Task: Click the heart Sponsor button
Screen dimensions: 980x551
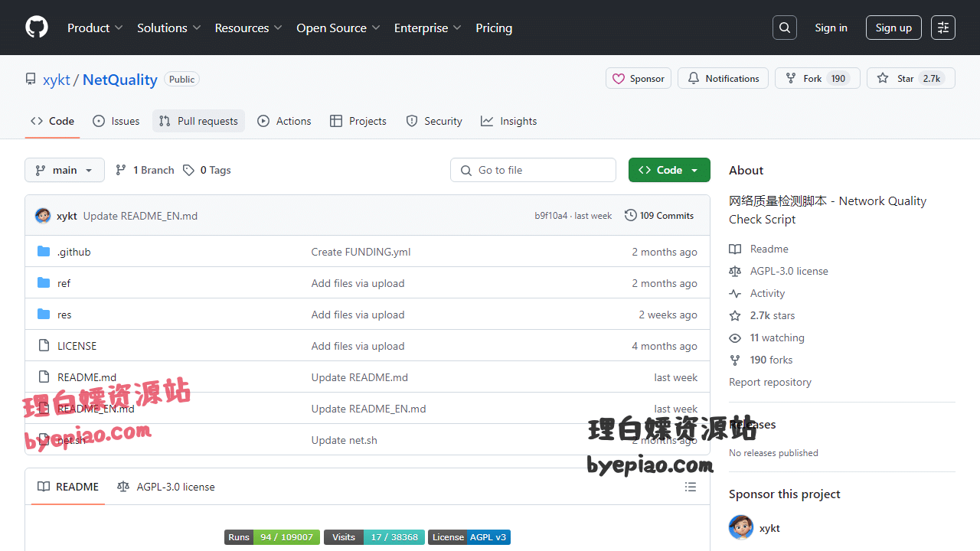Action: pyautogui.click(x=639, y=79)
